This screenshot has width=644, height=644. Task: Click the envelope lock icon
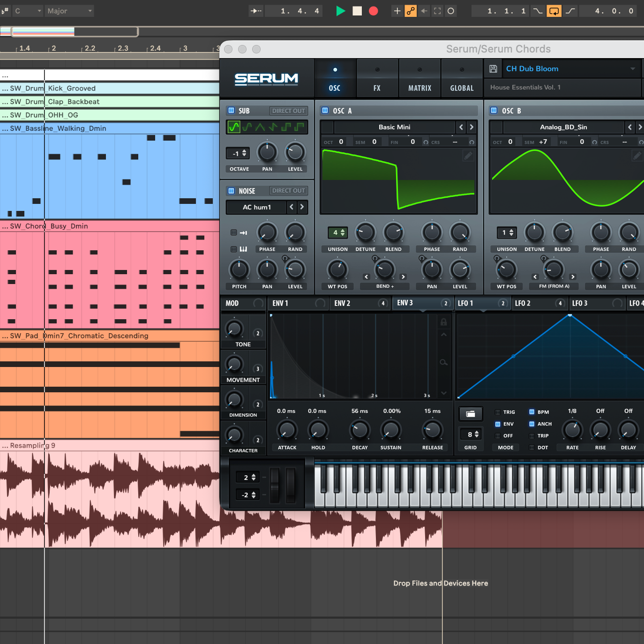pos(443,322)
